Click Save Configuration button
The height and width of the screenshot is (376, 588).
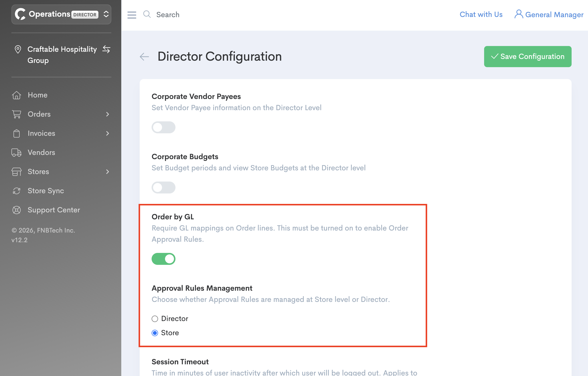click(527, 56)
